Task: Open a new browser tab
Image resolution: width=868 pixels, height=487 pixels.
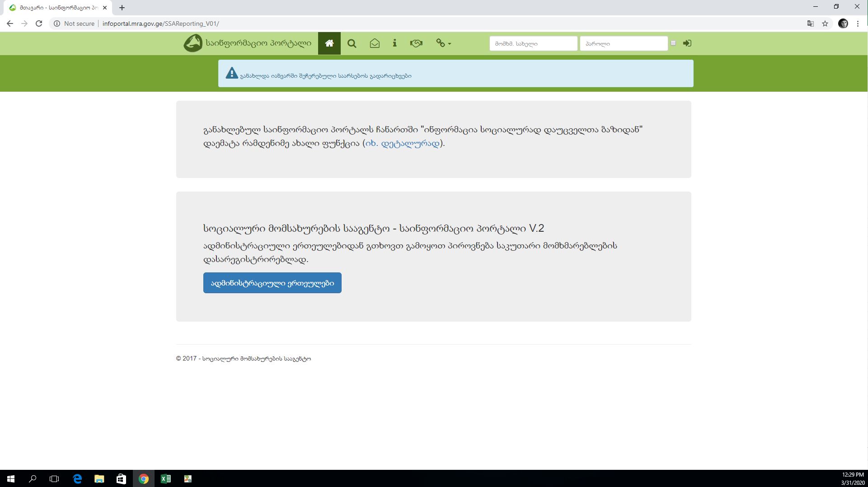Action: [x=122, y=8]
